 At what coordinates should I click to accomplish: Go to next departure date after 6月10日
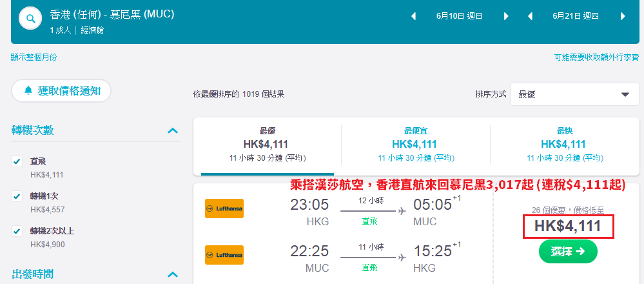506,16
